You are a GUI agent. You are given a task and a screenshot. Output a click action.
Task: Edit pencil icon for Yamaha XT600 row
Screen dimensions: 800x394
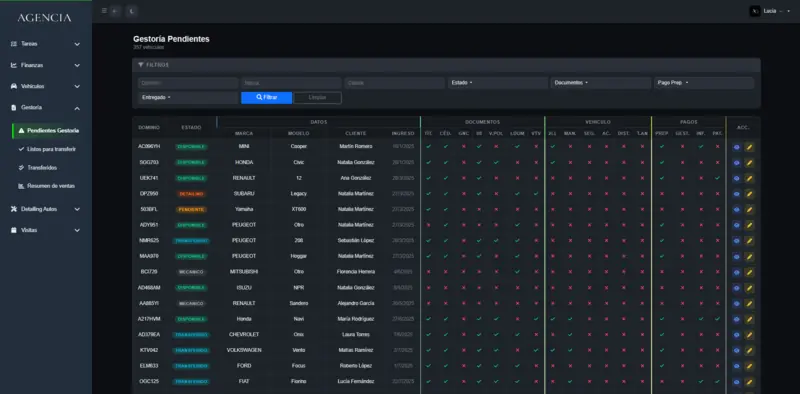point(749,210)
